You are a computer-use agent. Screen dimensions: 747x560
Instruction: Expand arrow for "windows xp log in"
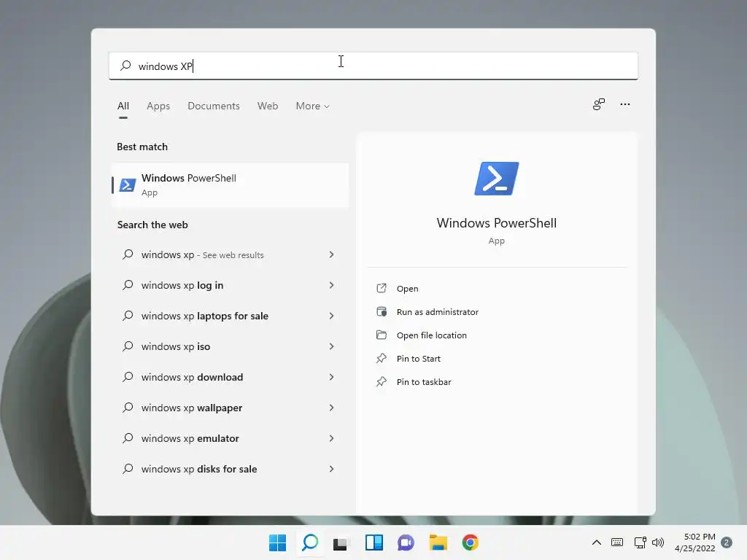point(332,285)
